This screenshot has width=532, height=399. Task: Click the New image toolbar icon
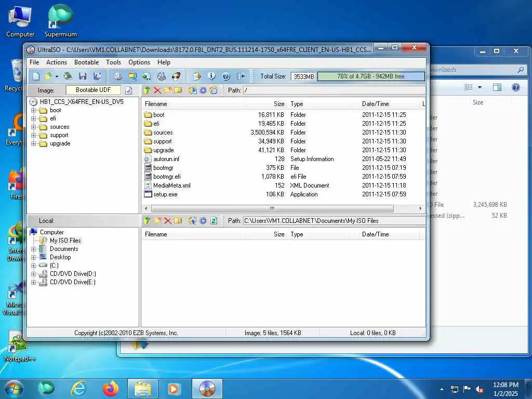coord(36,76)
